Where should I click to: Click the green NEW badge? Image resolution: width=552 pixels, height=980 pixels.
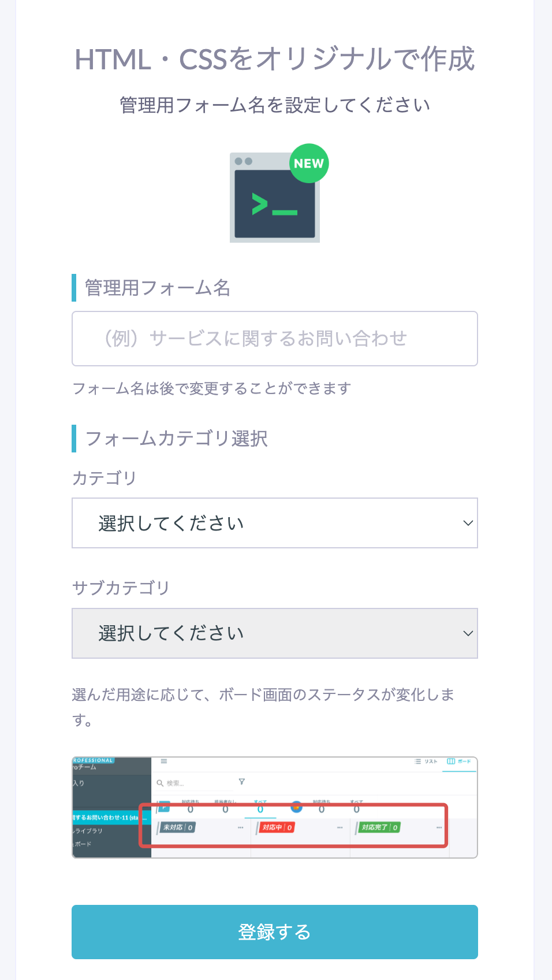click(x=309, y=164)
